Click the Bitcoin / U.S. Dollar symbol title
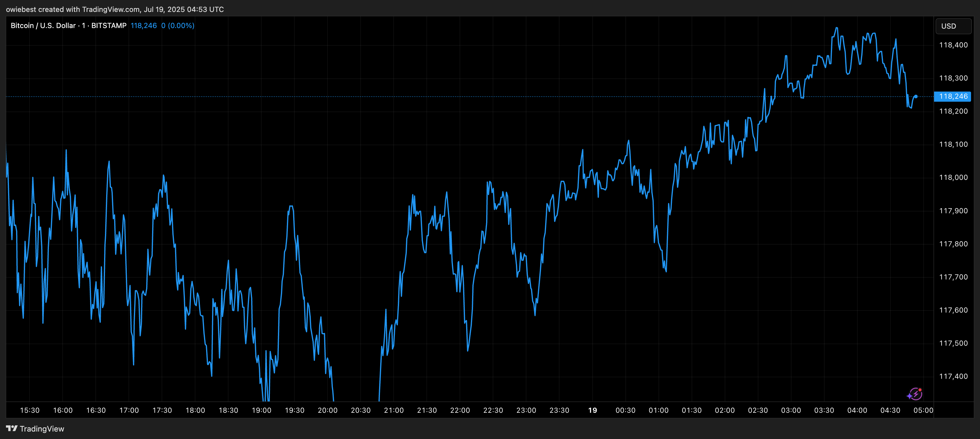Viewport: 980px width, 439px height. 43,25
